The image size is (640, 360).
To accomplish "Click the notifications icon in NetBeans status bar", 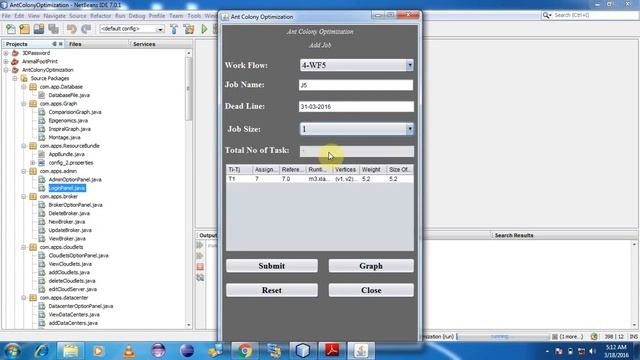I will click(594, 337).
